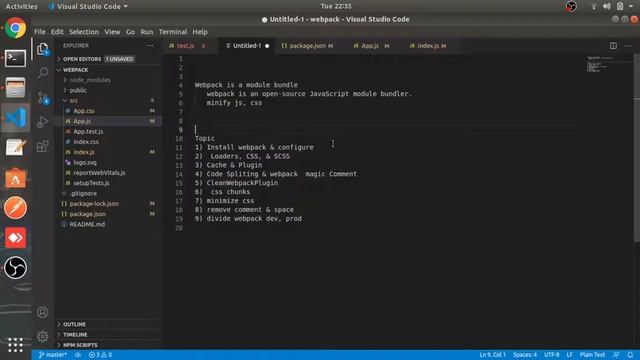Click the master branch indicator

pos(53,355)
